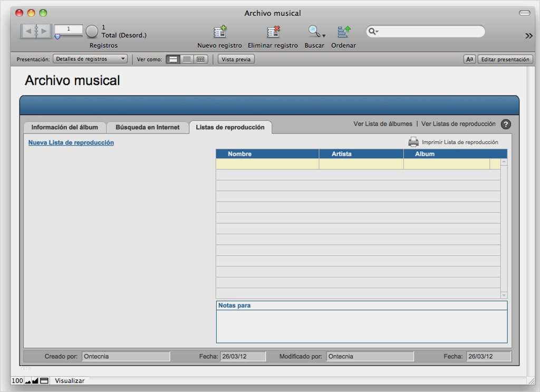Click the Registros toolbar label
This screenshot has height=392, width=540.
pos(103,45)
